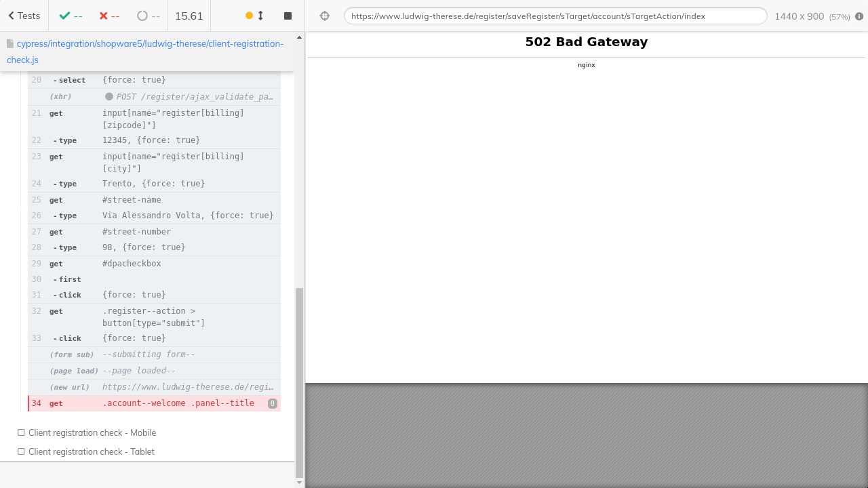Screen dimensions: 868x488
Task: Click the scroll-down arrow of the command log
Action: coord(300,483)
